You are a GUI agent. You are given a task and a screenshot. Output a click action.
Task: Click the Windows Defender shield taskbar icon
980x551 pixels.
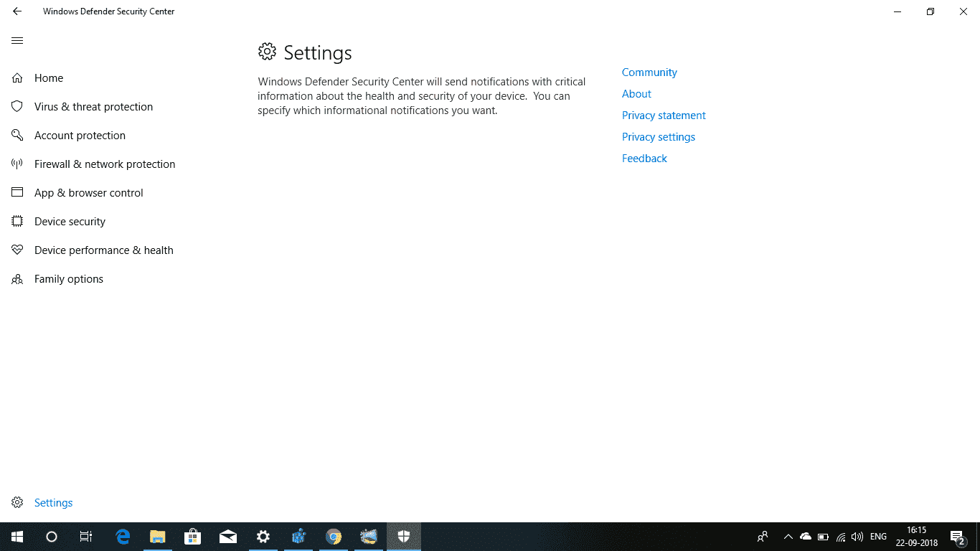tap(404, 537)
